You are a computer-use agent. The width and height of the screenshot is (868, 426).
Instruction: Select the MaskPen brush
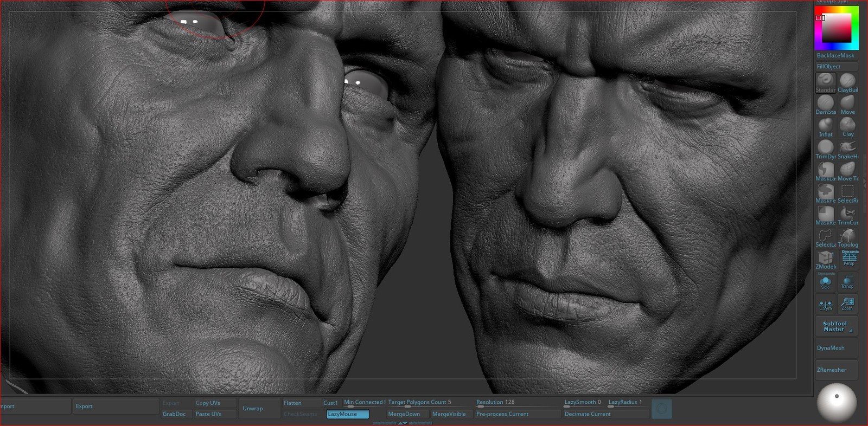tap(825, 194)
